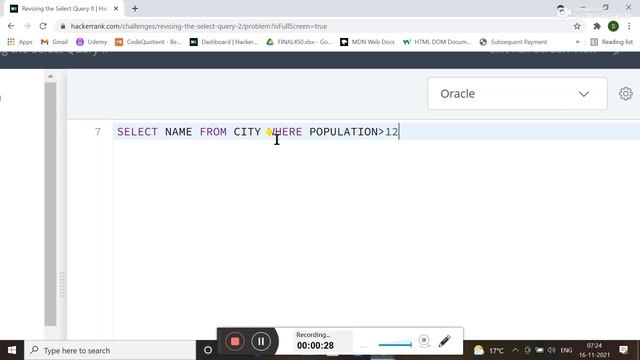Show hidden system tray icons
This screenshot has height=360, width=640.
click(x=515, y=350)
